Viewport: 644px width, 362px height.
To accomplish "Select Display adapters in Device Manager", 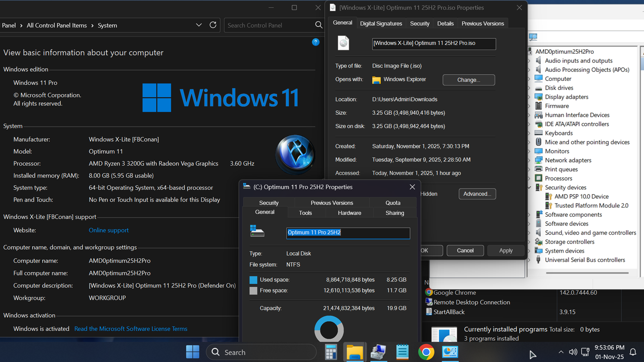I will (566, 97).
